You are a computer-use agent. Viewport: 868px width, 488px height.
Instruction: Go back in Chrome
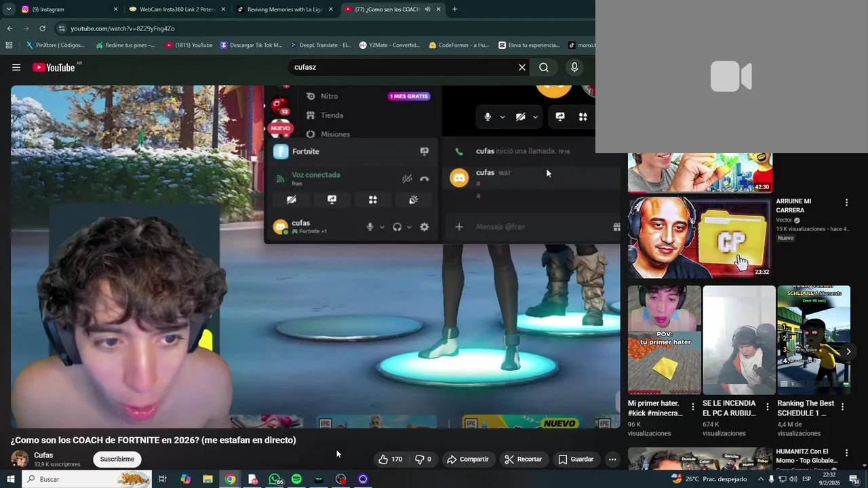[9, 28]
